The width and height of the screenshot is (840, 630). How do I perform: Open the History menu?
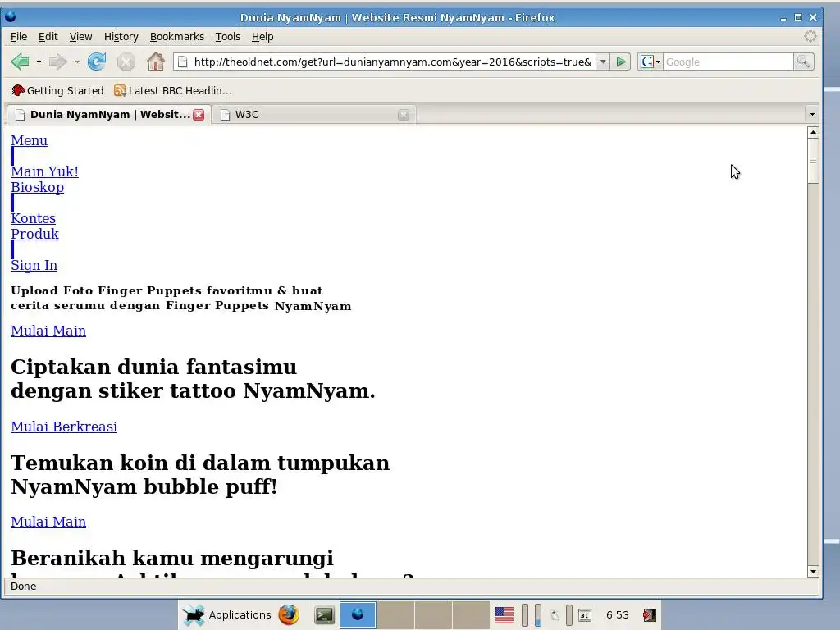(x=121, y=36)
